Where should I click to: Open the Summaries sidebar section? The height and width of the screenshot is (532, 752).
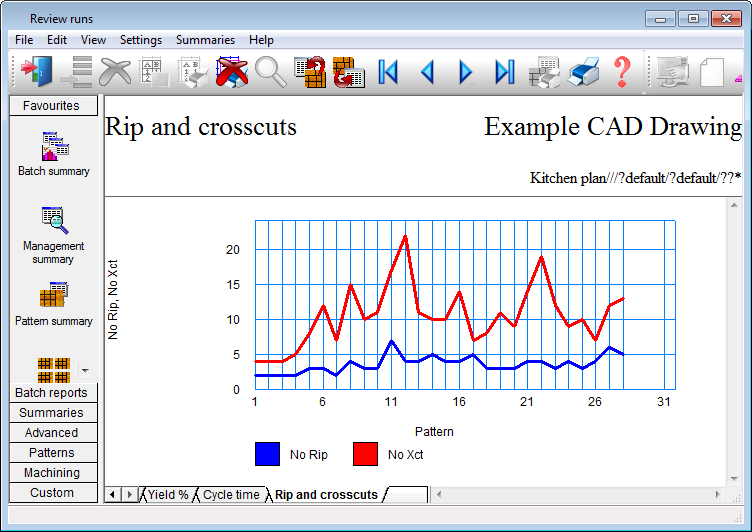point(53,413)
